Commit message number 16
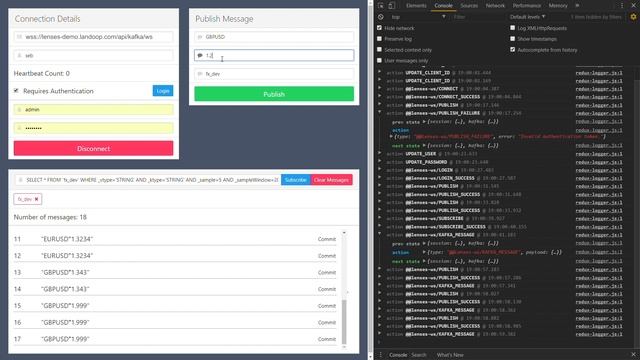Viewport: 640px width, 360px height. (327, 322)
